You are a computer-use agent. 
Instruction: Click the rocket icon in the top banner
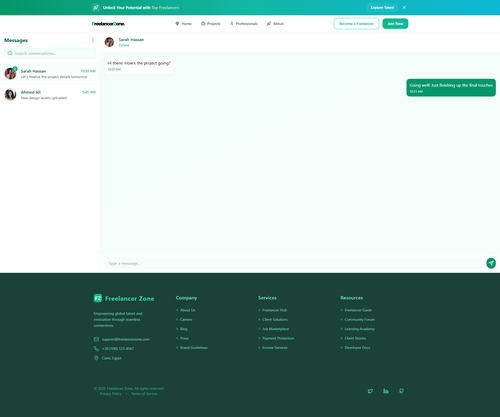tap(96, 7)
